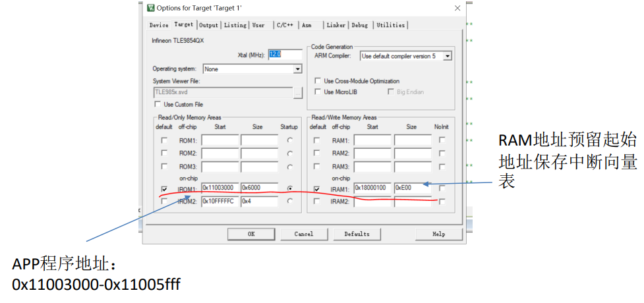This screenshot has width=644, height=303.
Task: Browse for System Viewer File
Action: pos(298,92)
